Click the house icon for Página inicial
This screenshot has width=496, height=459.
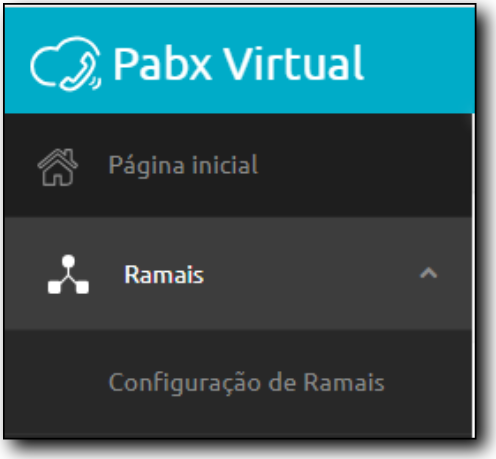click(58, 167)
